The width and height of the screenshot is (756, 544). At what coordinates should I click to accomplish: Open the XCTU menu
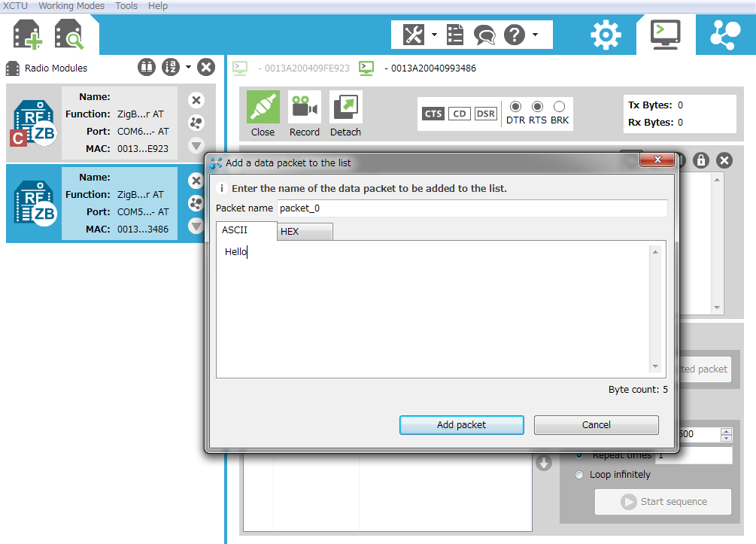(16, 6)
